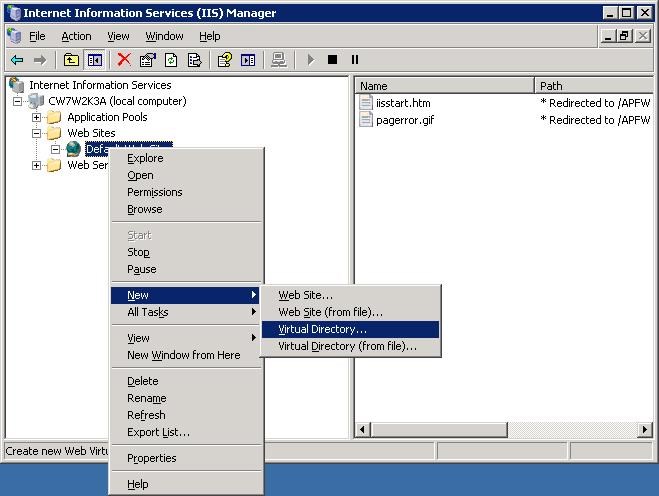Click the Up one level folder icon

coord(71,60)
